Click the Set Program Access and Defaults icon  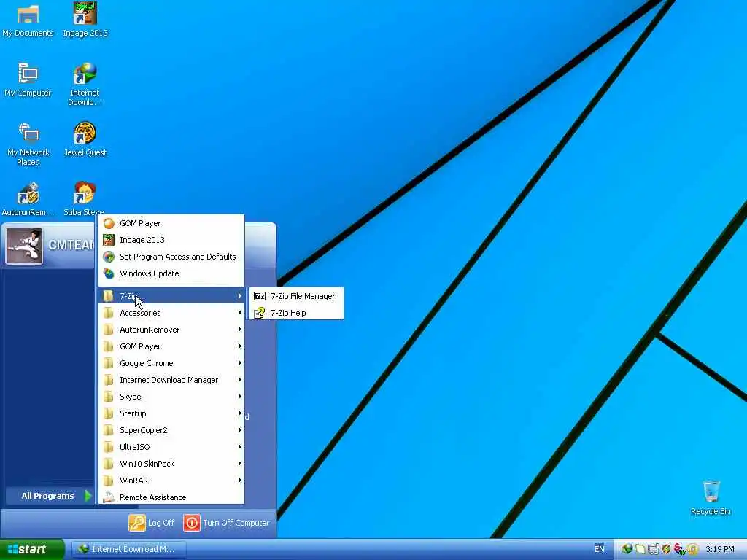tap(109, 257)
